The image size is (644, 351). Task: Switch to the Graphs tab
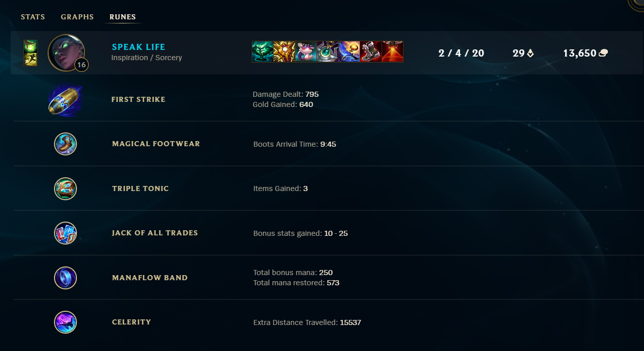(77, 17)
